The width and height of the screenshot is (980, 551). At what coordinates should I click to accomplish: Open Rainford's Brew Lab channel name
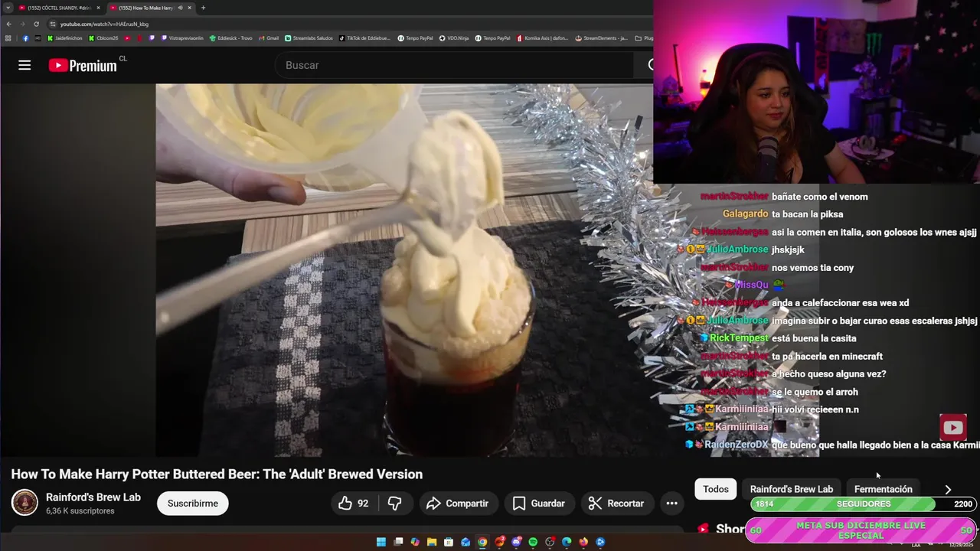[x=93, y=497]
